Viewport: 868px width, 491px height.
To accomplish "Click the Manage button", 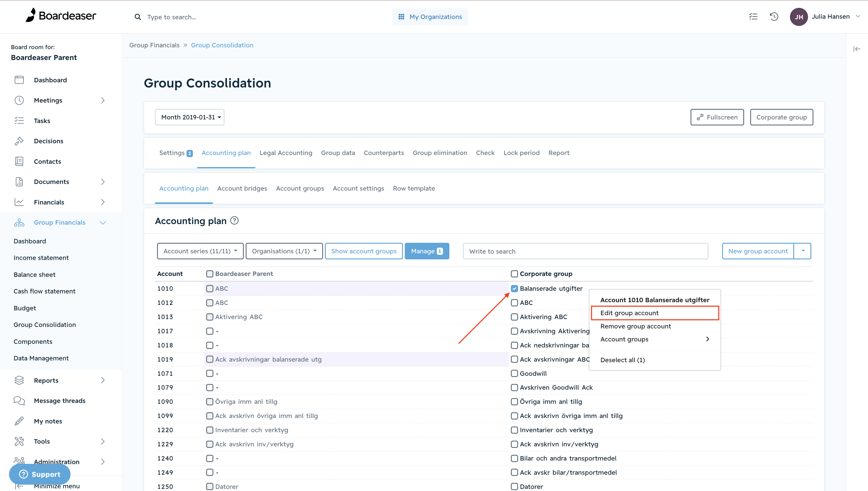I will tap(426, 251).
